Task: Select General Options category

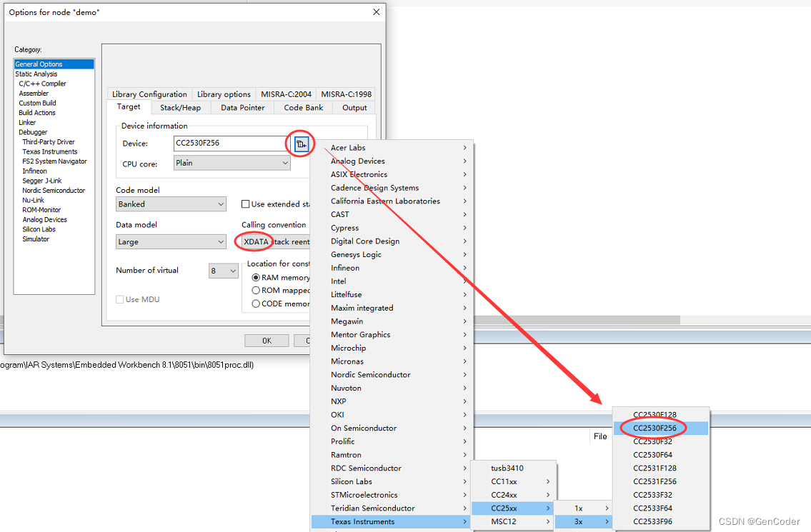Action: pos(54,64)
